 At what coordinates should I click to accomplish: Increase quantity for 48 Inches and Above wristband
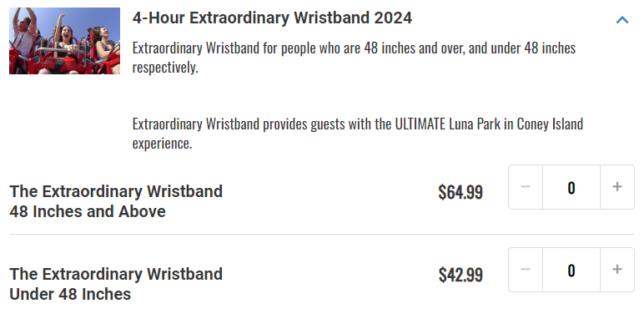(617, 187)
